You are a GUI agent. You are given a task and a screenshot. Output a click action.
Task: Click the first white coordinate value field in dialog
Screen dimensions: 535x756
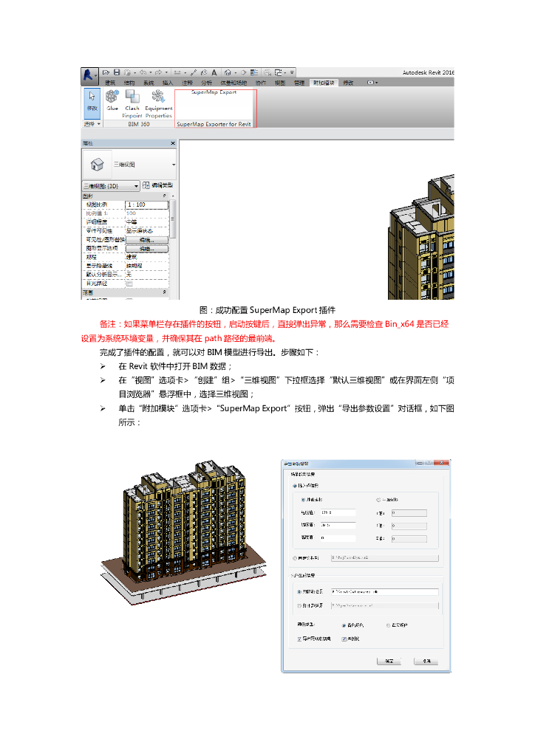click(338, 512)
